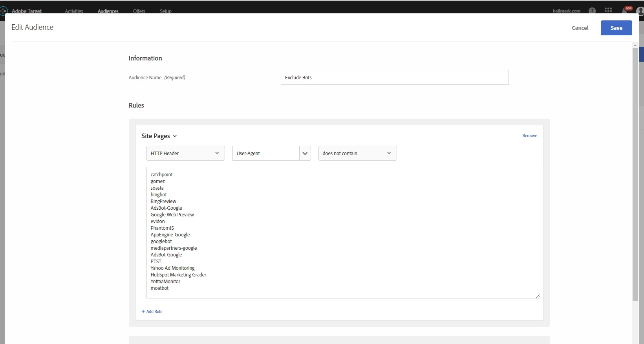
Task: Open the Activities tab
Action: click(x=74, y=11)
